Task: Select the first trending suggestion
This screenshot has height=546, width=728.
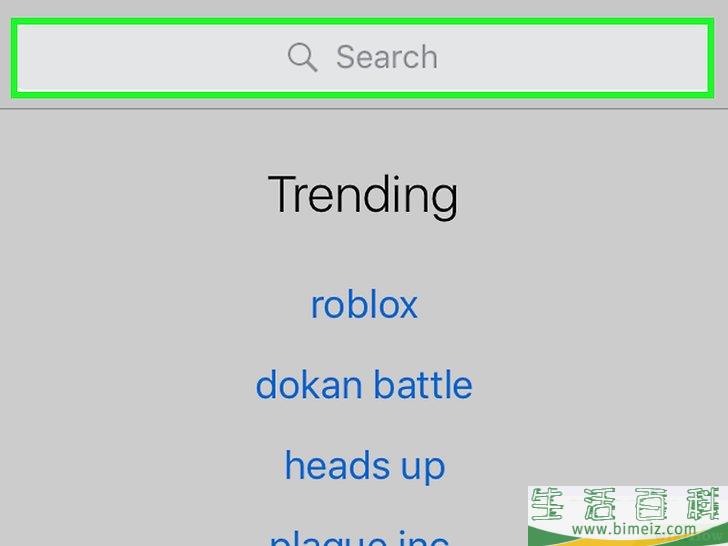Action: tap(364, 305)
